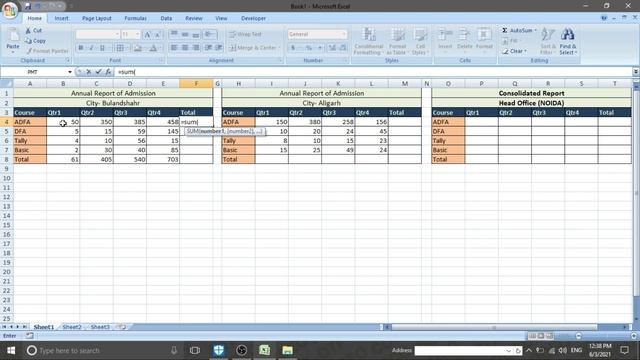This screenshot has height=360, width=640.
Task: Switch to Sheet3 tab
Action: tap(100, 327)
